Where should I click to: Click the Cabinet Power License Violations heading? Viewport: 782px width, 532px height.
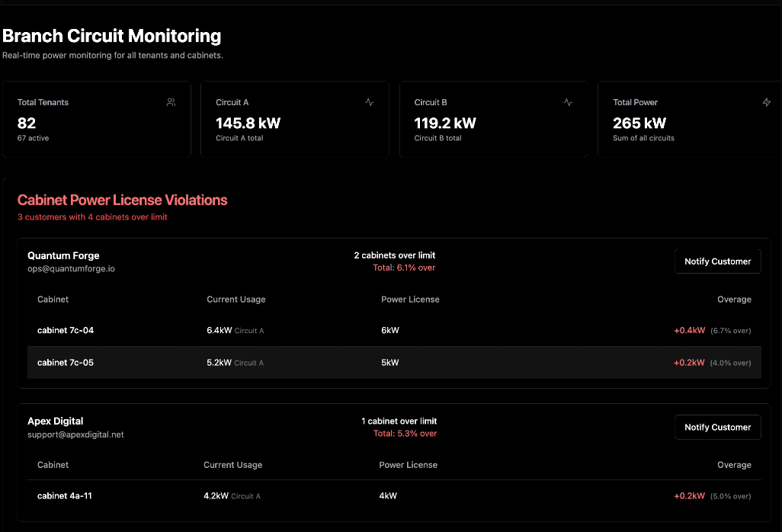tap(123, 200)
